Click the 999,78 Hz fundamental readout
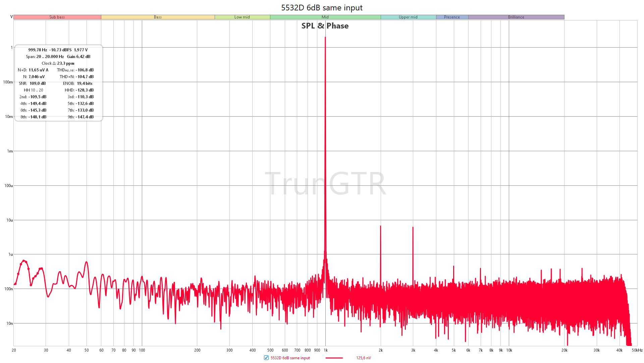Image resolution: width=644 pixels, height=363 pixels. coord(38,50)
